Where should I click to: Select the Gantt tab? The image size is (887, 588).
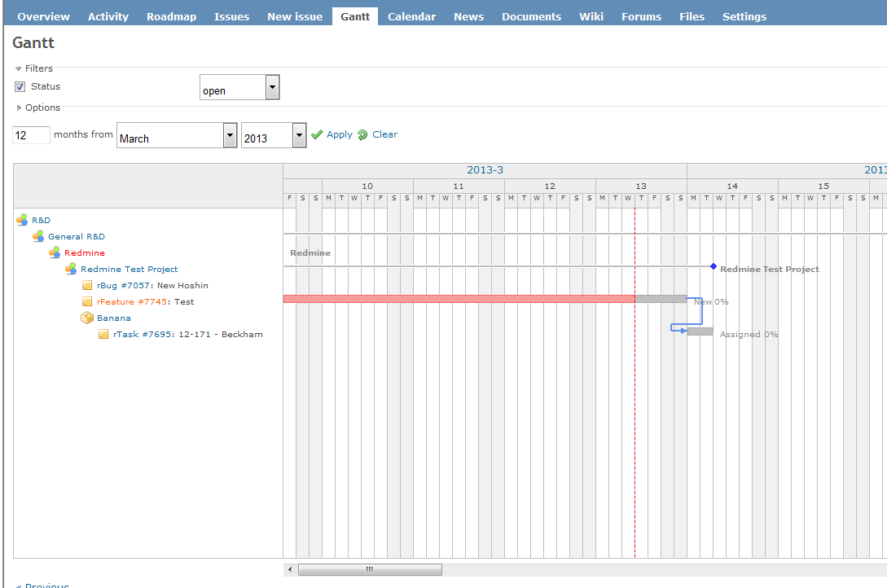[x=355, y=17]
